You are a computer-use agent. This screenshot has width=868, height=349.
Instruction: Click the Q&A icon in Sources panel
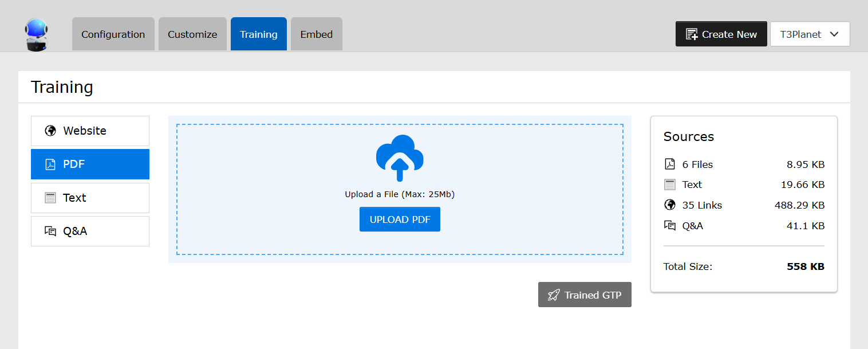(670, 225)
